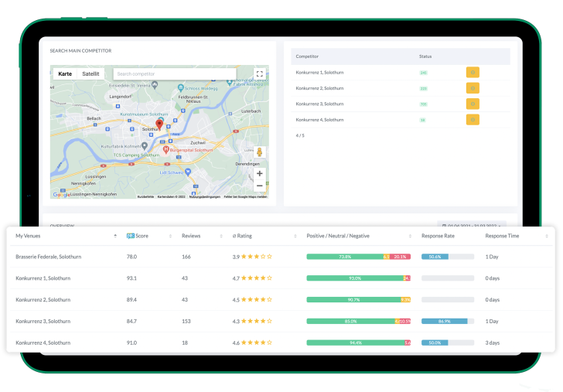Select the Street View pegman icon
Screen dimensions: 563x392
point(259,152)
